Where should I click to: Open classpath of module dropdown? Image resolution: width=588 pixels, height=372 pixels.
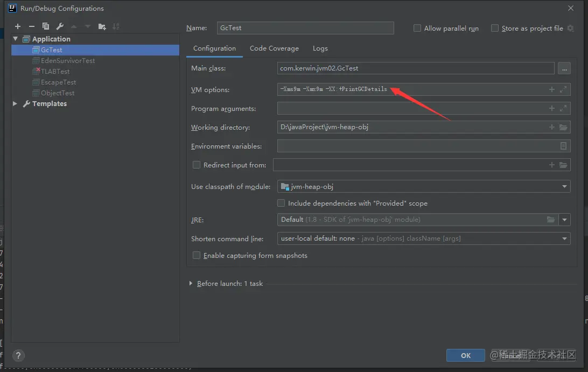[x=564, y=187]
